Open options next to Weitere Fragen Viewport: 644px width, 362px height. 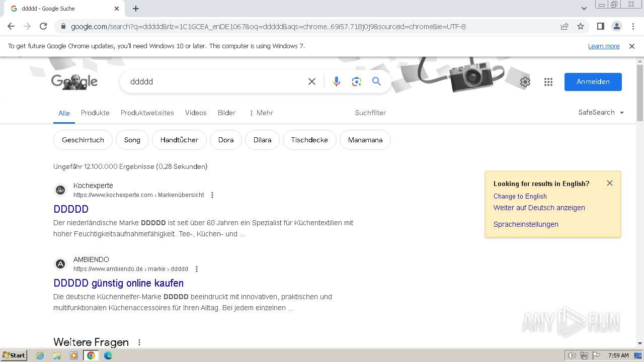[x=139, y=342]
